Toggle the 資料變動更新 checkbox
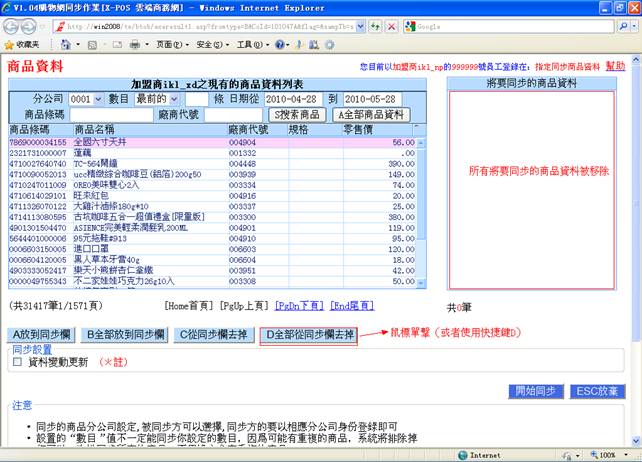Viewport: 642px width, 462px height. tap(16, 362)
